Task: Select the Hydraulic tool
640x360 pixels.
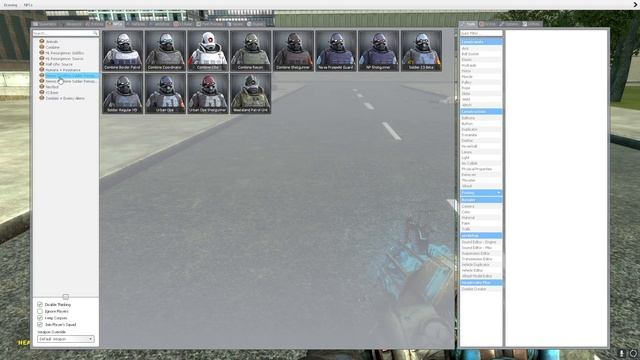Action: coord(481,65)
